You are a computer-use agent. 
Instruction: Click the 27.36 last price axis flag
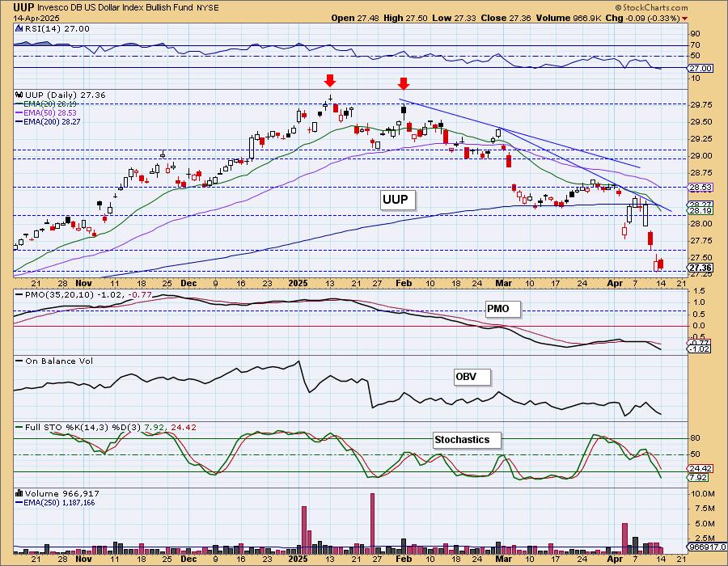[x=700, y=268]
